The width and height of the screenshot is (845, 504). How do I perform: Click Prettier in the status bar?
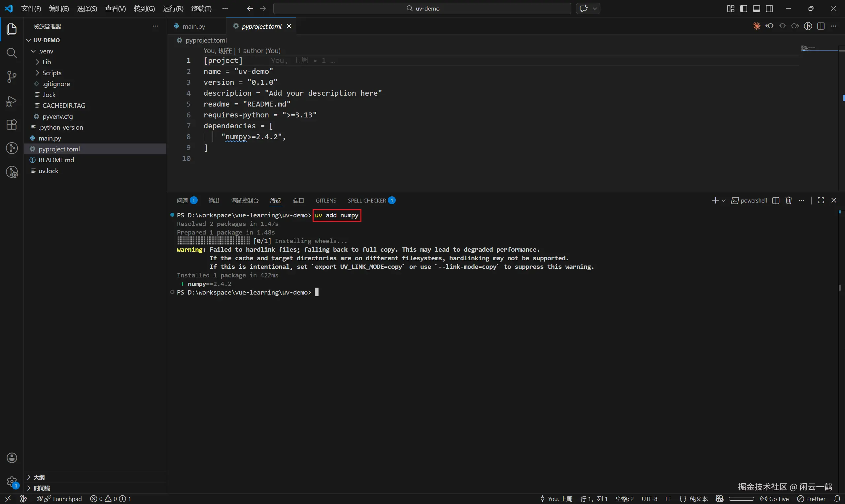[x=811, y=499]
